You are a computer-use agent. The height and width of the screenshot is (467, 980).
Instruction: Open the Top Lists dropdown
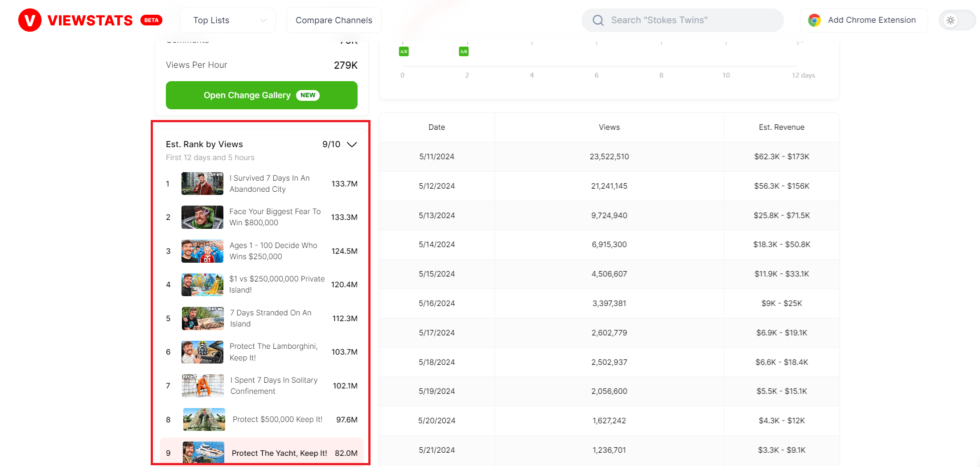(x=227, y=20)
